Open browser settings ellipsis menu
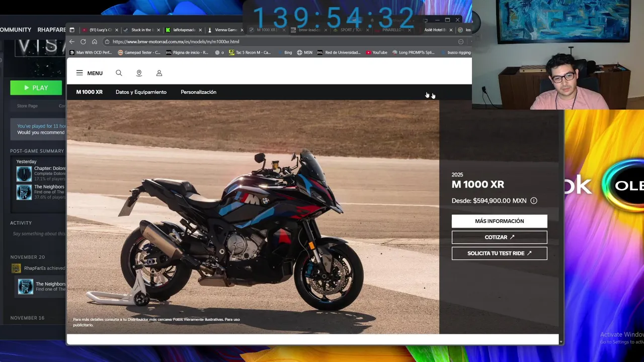644x362 pixels. [460, 42]
